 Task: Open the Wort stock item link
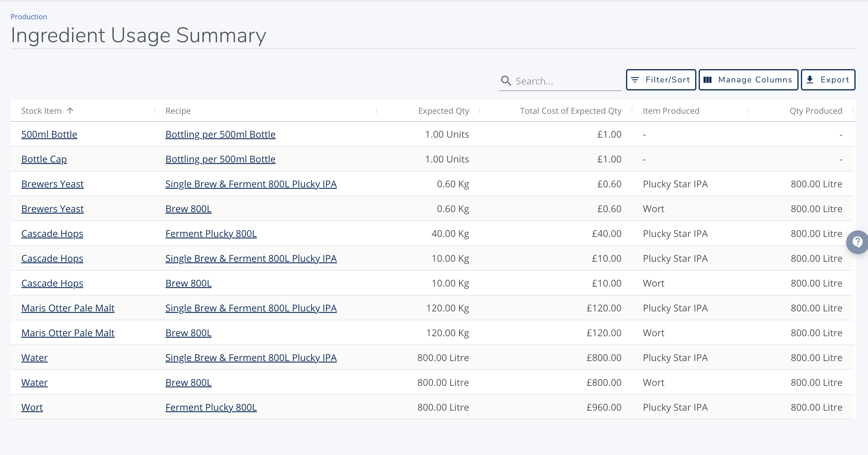tap(32, 407)
